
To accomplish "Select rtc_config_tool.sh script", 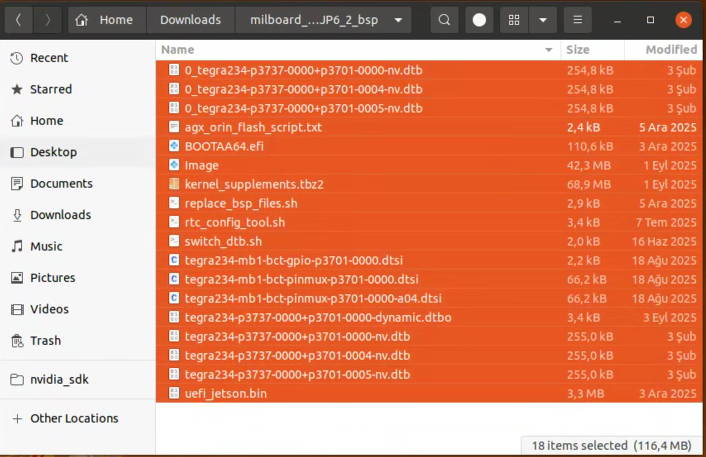I will point(429,222).
